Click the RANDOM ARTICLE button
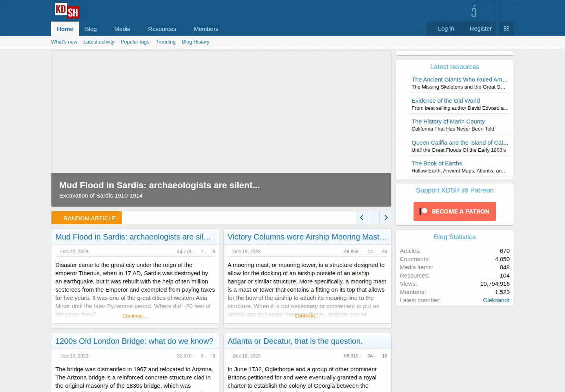 [x=86, y=218]
